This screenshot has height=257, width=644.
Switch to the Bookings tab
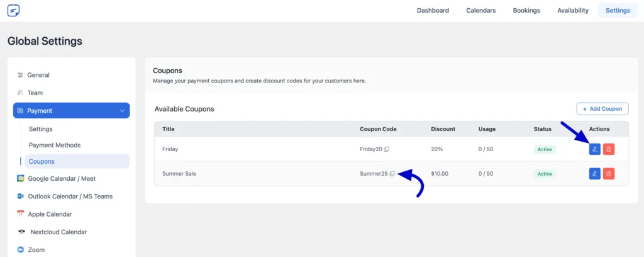(x=526, y=10)
